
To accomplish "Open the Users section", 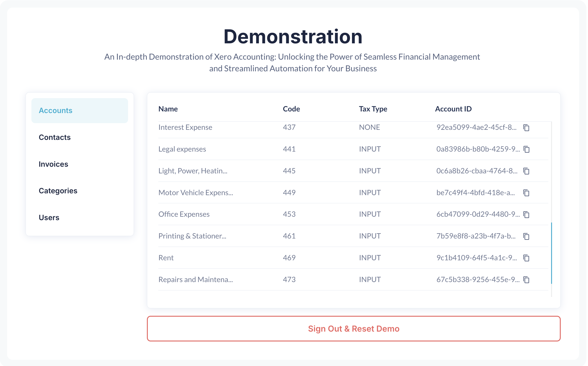I will click(x=49, y=218).
